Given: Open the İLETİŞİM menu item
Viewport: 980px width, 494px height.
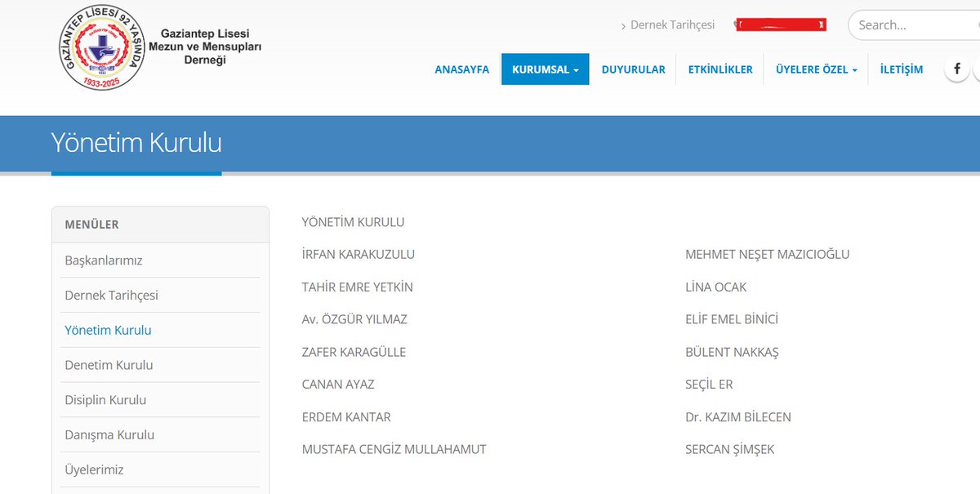Looking at the screenshot, I should (x=902, y=69).
